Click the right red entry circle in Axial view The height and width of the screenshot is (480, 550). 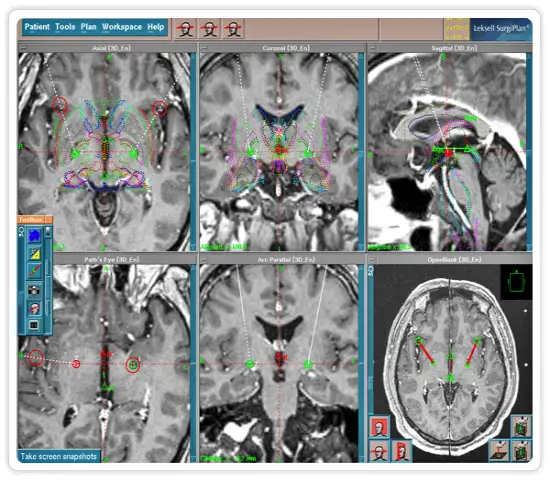coord(160,108)
